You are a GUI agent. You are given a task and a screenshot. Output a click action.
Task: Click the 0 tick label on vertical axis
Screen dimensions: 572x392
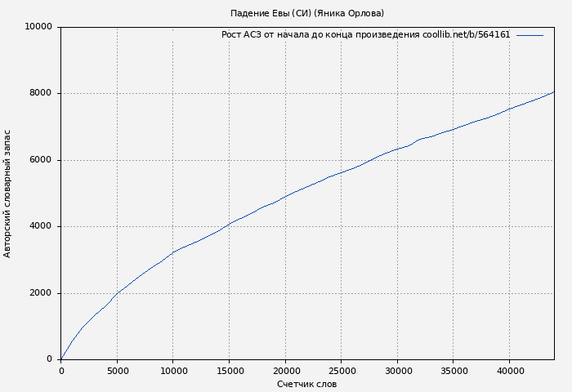pyautogui.click(x=50, y=359)
